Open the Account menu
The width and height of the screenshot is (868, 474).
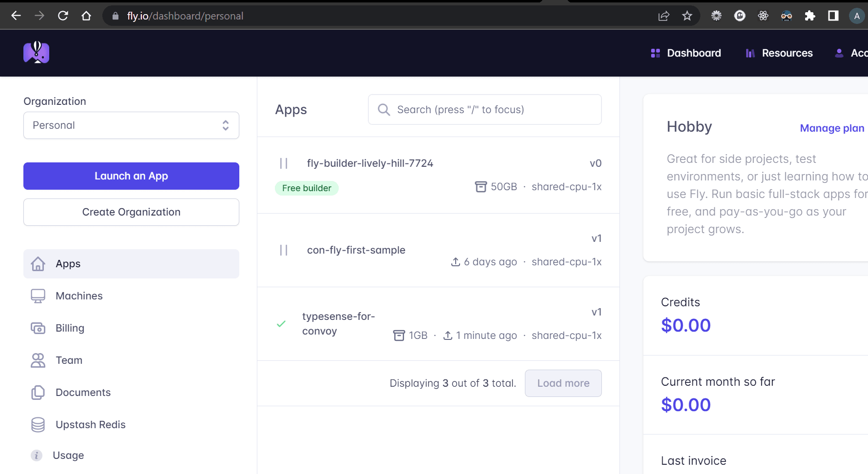click(x=853, y=53)
